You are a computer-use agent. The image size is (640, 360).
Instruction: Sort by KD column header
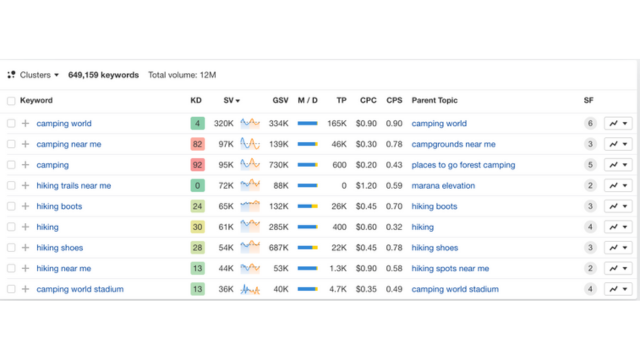[x=196, y=100]
